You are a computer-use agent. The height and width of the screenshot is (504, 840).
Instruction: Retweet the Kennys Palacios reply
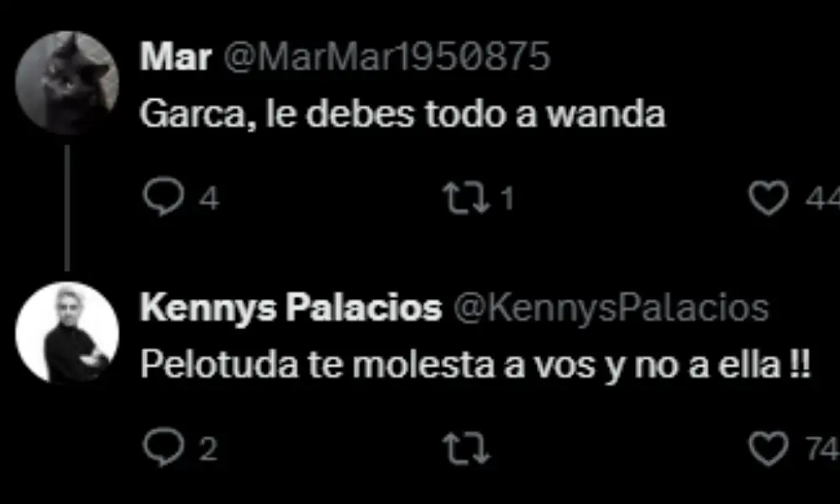pyautogui.click(x=465, y=449)
